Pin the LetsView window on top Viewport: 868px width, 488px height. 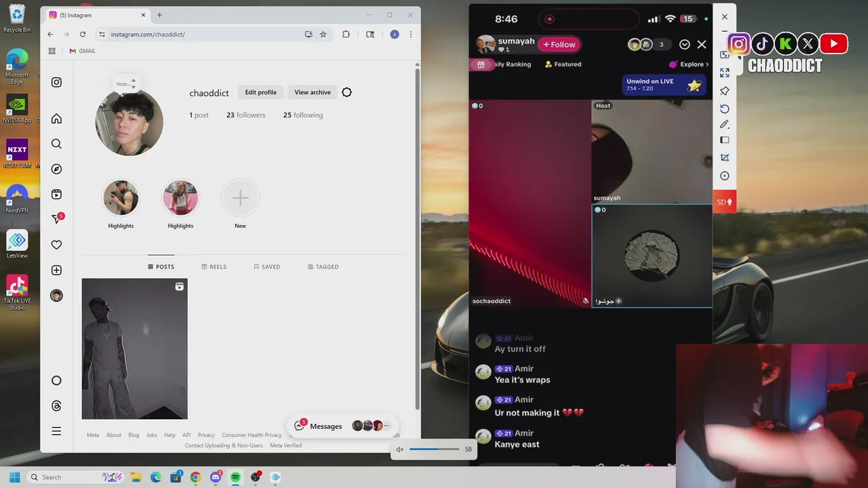(x=724, y=91)
